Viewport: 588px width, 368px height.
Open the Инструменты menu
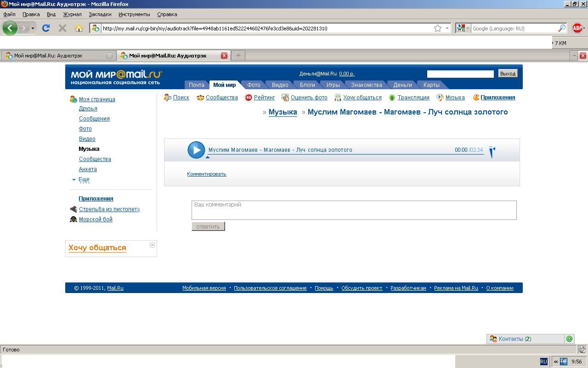click(x=134, y=14)
